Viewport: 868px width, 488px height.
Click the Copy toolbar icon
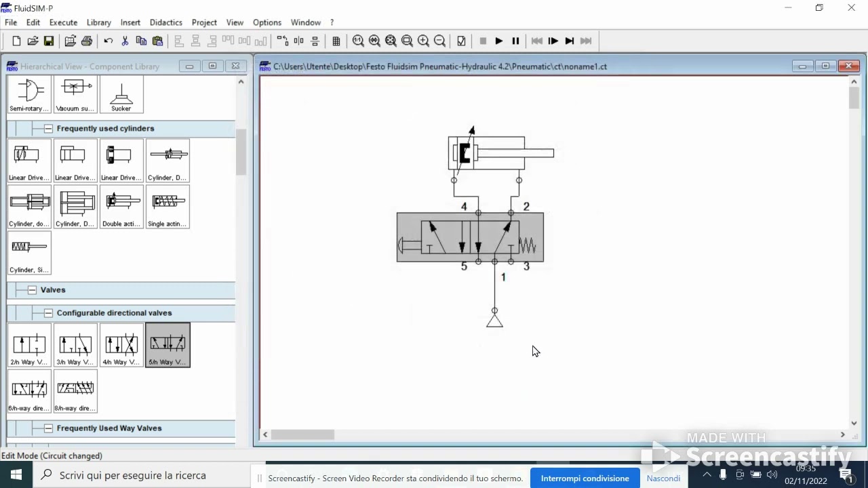[x=141, y=41]
